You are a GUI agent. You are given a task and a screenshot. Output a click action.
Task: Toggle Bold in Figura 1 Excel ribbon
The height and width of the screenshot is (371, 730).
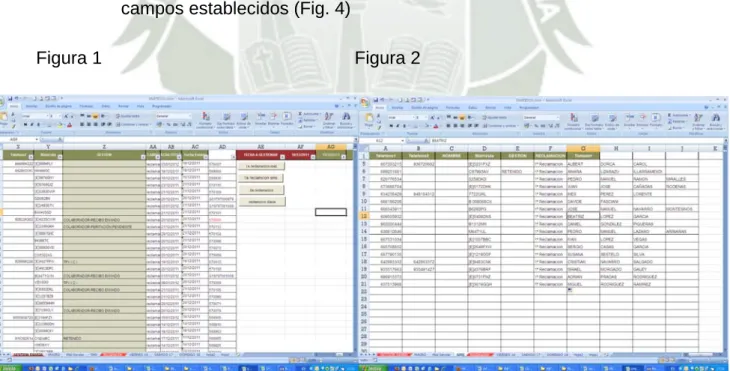click(25, 124)
